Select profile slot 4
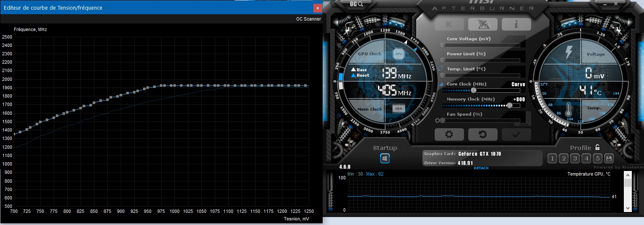The height and width of the screenshot is (225, 644). point(586,158)
